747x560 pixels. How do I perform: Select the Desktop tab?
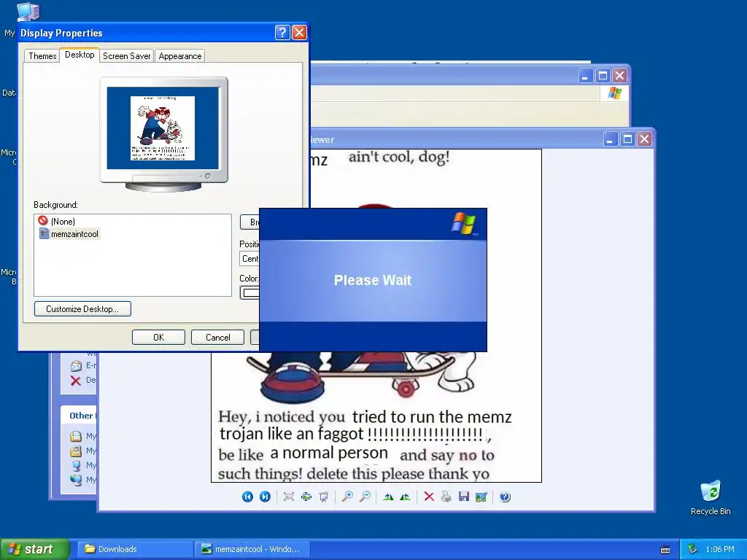point(80,55)
